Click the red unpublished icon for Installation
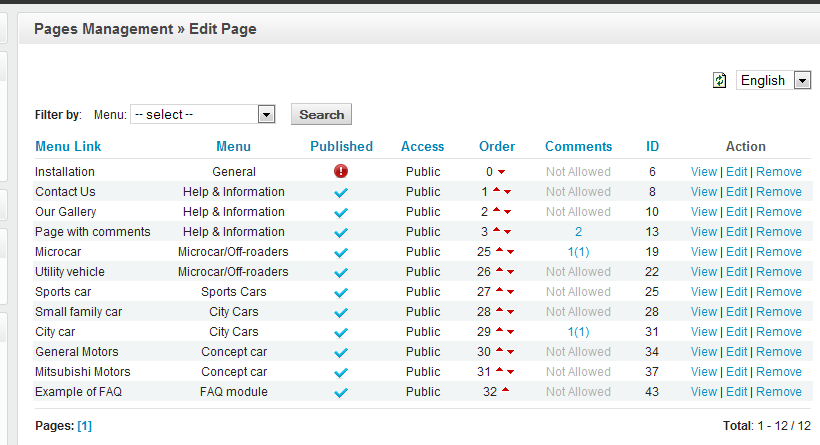The width and height of the screenshot is (820, 445). pos(341,172)
